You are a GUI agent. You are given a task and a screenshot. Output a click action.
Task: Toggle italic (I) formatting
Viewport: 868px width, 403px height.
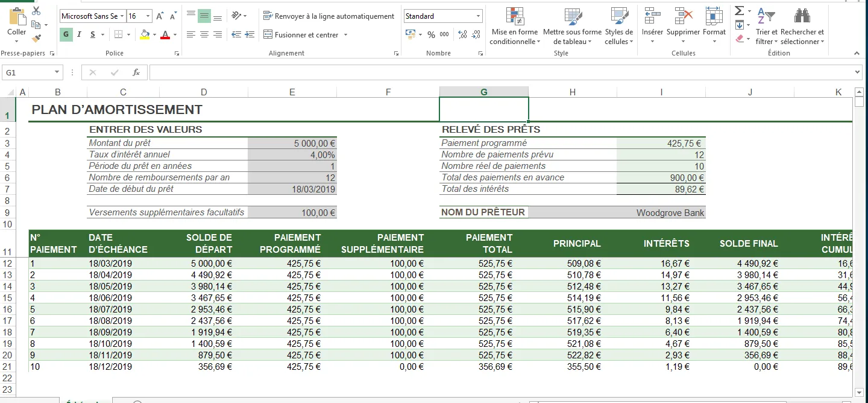point(80,35)
